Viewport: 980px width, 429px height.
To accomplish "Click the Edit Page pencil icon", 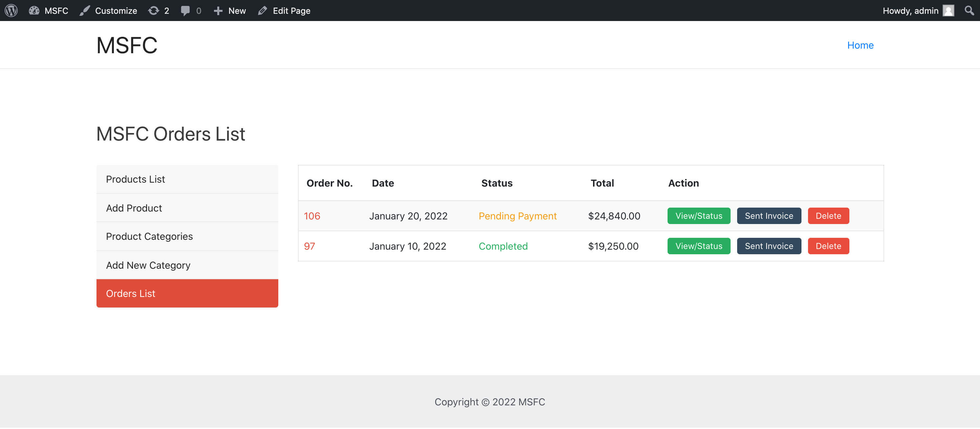I will point(262,10).
